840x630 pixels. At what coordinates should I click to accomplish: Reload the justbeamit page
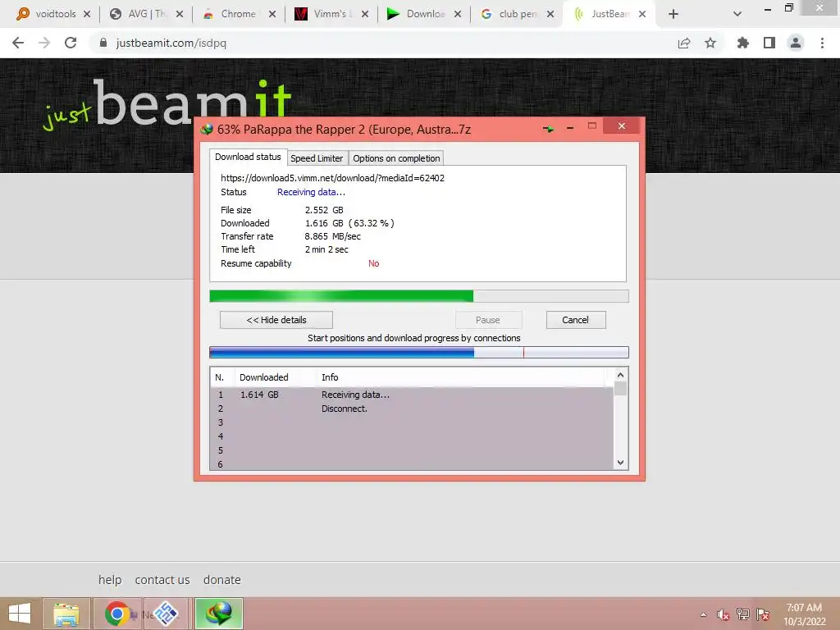tap(71, 43)
